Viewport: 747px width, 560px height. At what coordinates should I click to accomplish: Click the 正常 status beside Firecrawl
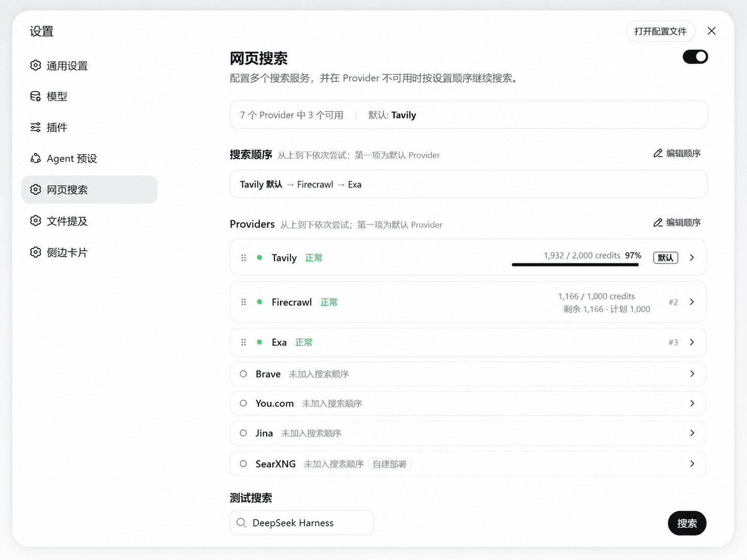click(329, 302)
